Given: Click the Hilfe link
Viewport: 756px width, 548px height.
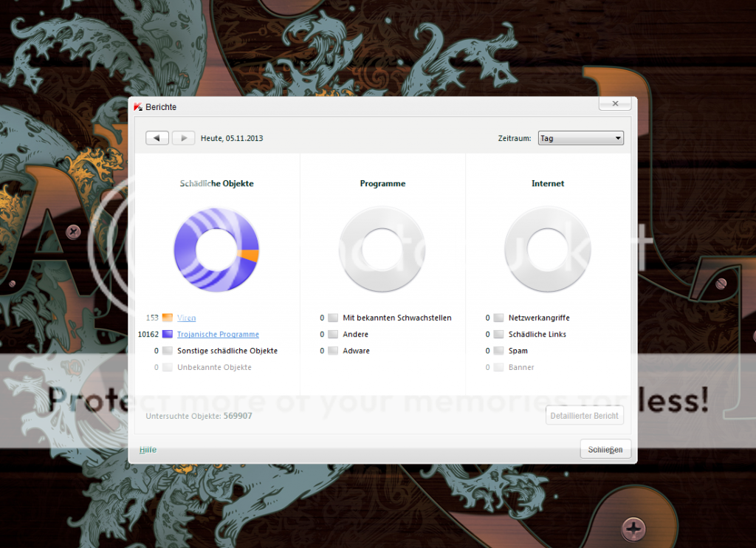Looking at the screenshot, I should pyautogui.click(x=148, y=450).
